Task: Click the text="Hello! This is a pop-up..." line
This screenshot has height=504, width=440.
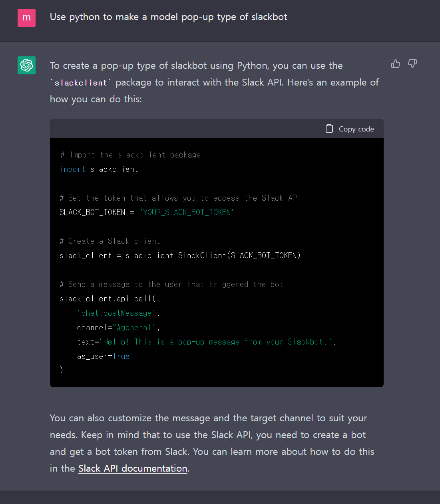Action: (x=206, y=342)
